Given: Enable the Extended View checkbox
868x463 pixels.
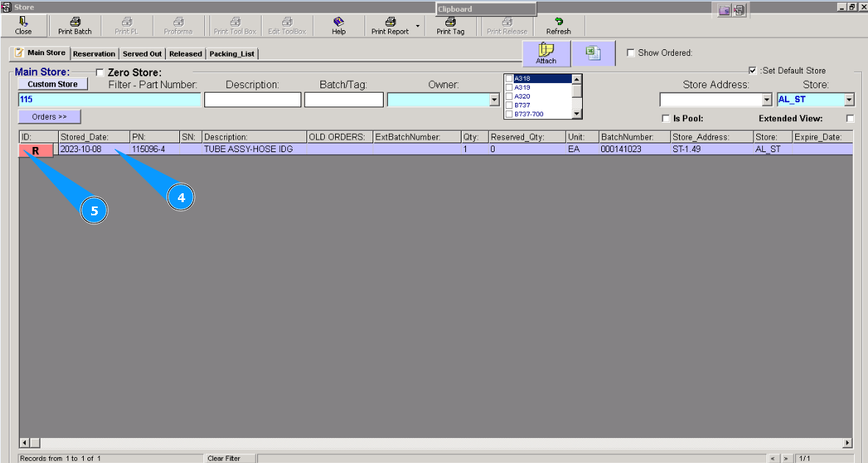Looking at the screenshot, I should 850,118.
